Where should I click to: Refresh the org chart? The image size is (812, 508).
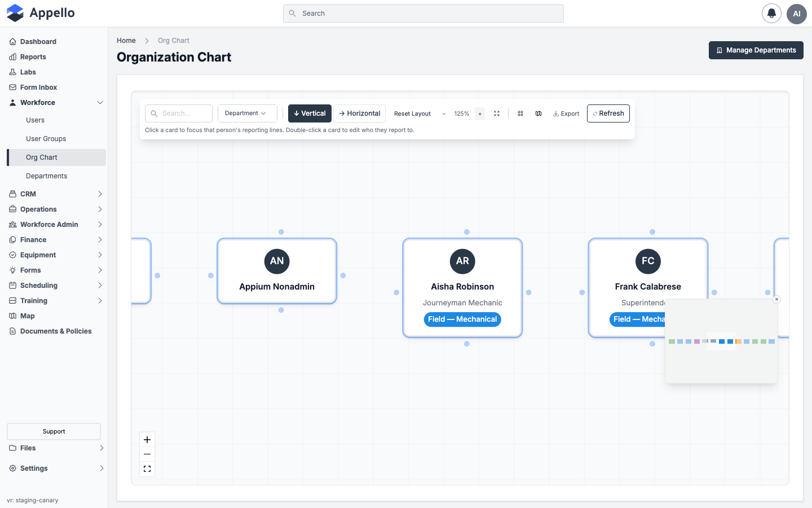click(x=608, y=113)
